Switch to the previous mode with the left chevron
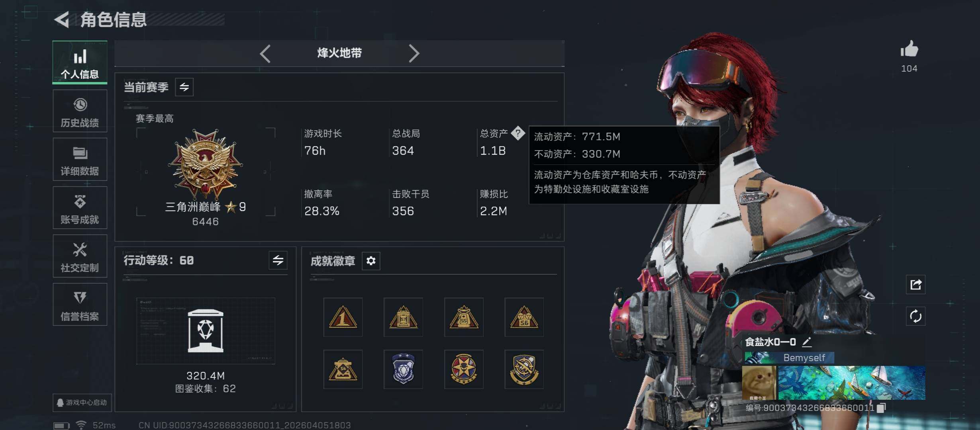This screenshot has width=980, height=430. pos(265,53)
